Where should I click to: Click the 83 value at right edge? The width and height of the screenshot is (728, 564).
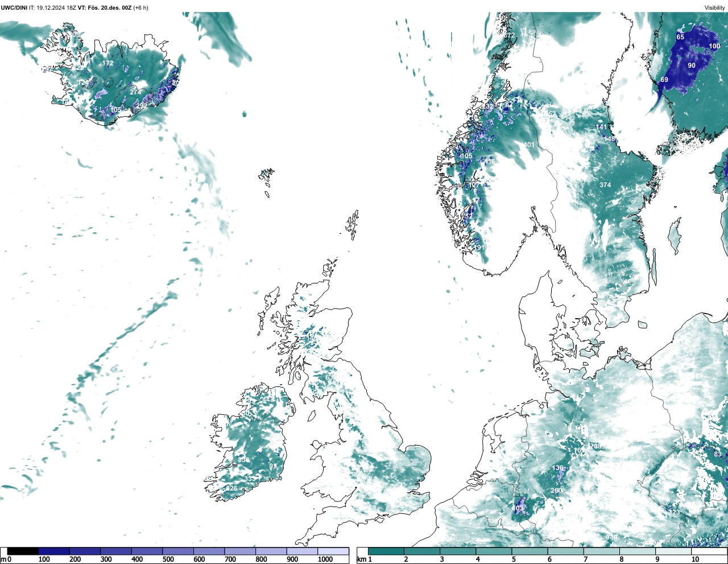click(x=718, y=455)
